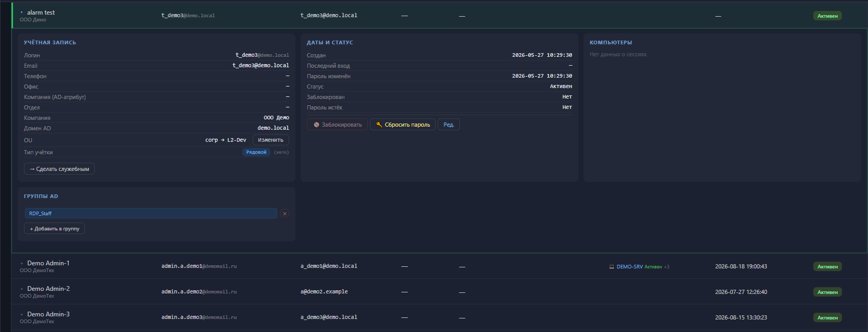
Task: Click the date value in the Создан row
Action: click(x=542, y=55)
